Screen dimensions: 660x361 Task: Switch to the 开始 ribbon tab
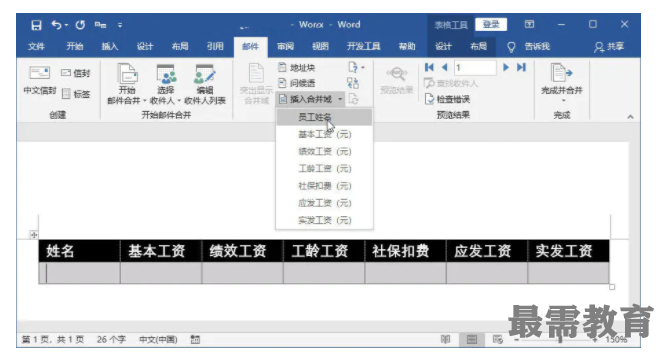tap(75, 46)
